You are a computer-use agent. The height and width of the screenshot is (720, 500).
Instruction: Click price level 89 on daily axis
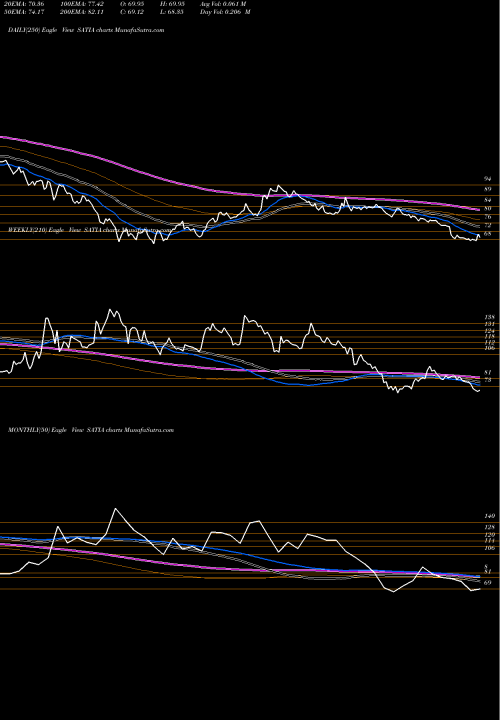tap(488, 189)
